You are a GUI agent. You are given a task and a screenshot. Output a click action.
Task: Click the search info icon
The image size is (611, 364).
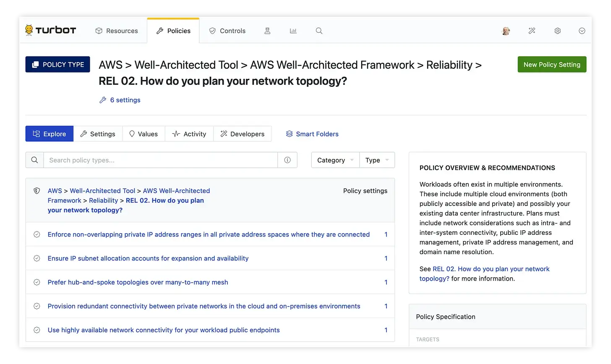[x=287, y=160]
